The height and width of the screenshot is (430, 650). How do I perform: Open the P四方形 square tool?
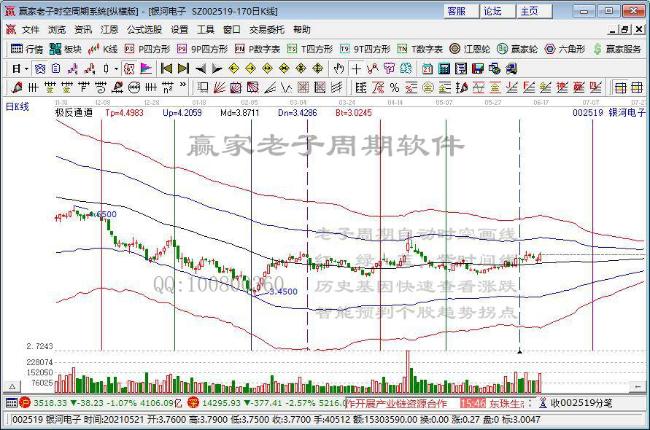[147, 49]
